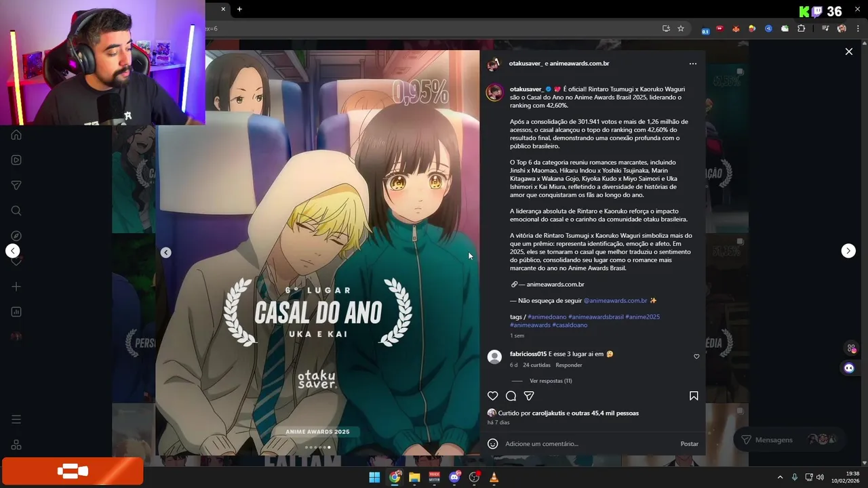Image resolution: width=868 pixels, height=488 pixels.
Task: Open Windows Start menu
Action: click(x=374, y=477)
